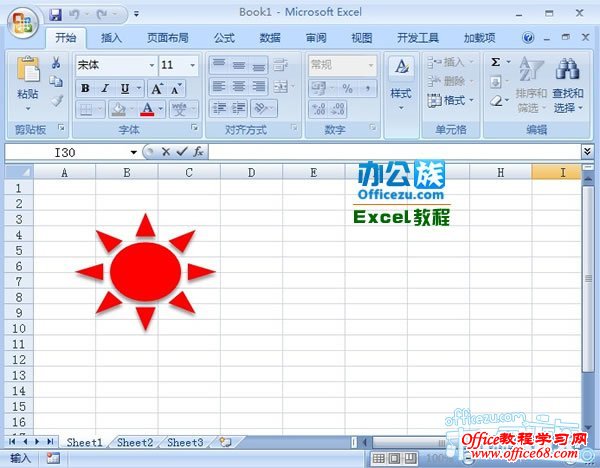This screenshot has width=600, height=468.
Task: Decrease font size with small A
Action: click(176, 89)
